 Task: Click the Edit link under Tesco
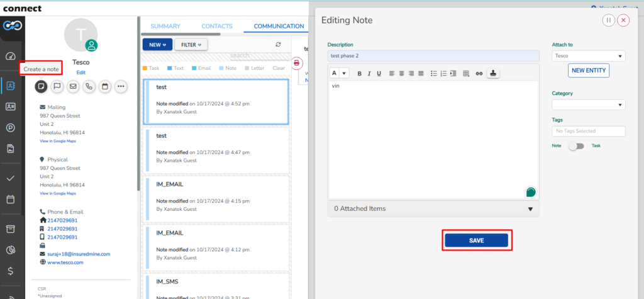81,72
